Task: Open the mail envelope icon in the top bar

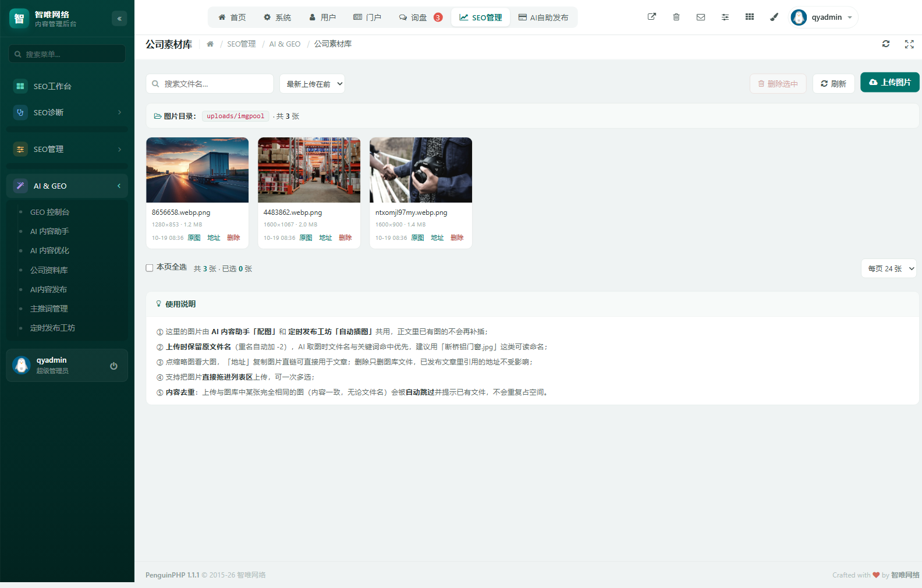Action: click(701, 17)
